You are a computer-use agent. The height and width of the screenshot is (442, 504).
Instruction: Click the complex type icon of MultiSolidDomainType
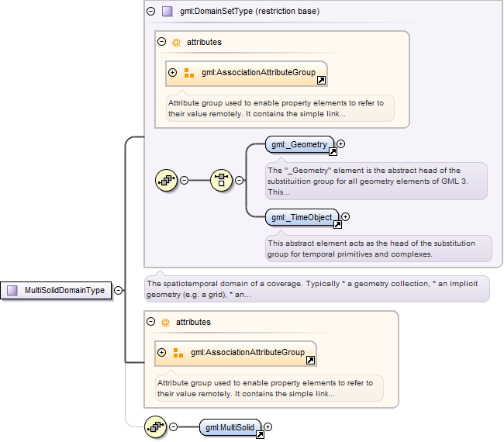point(12,290)
